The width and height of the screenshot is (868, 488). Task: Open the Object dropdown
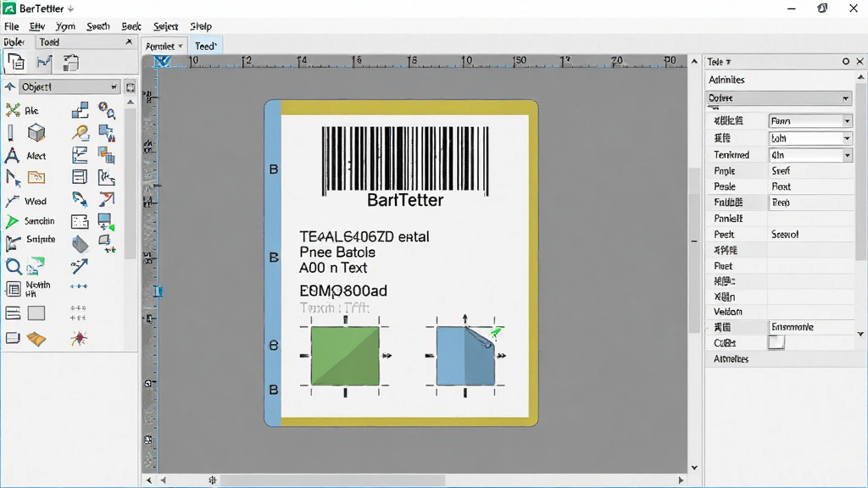70,87
